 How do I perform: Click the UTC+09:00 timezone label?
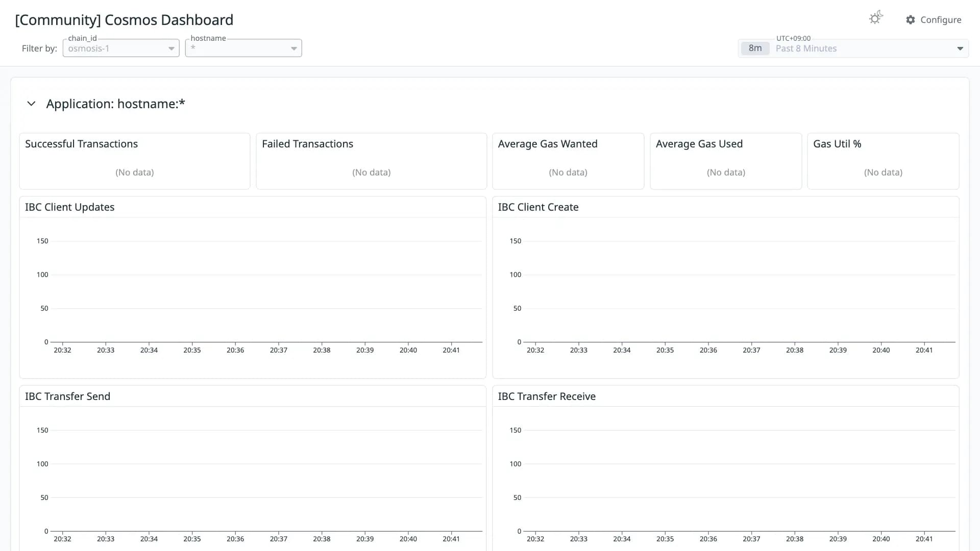tap(793, 38)
